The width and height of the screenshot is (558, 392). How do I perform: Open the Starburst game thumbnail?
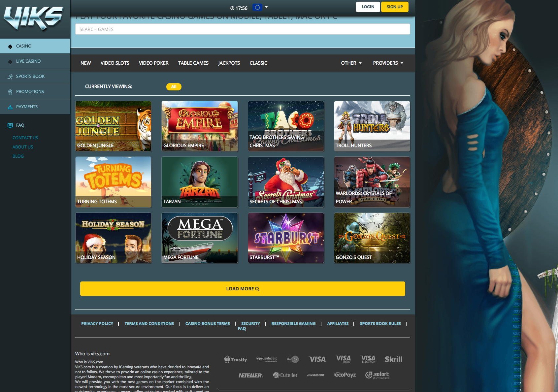(286, 238)
